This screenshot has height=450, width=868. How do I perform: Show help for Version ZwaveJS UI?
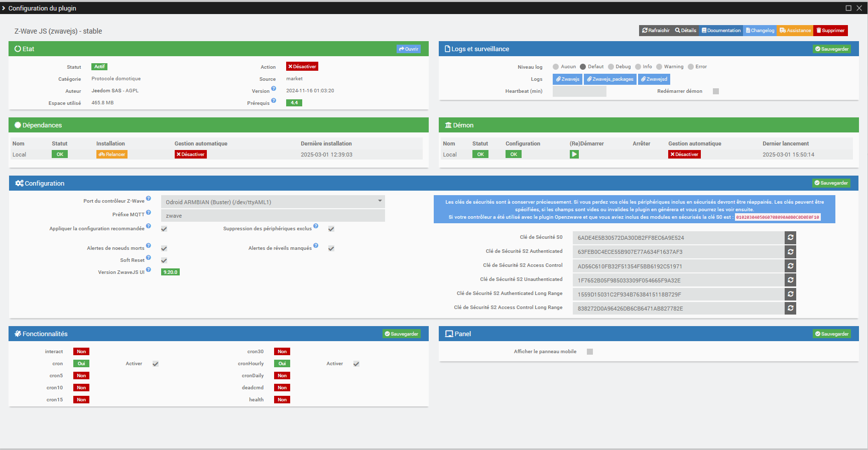pyautogui.click(x=149, y=270)
